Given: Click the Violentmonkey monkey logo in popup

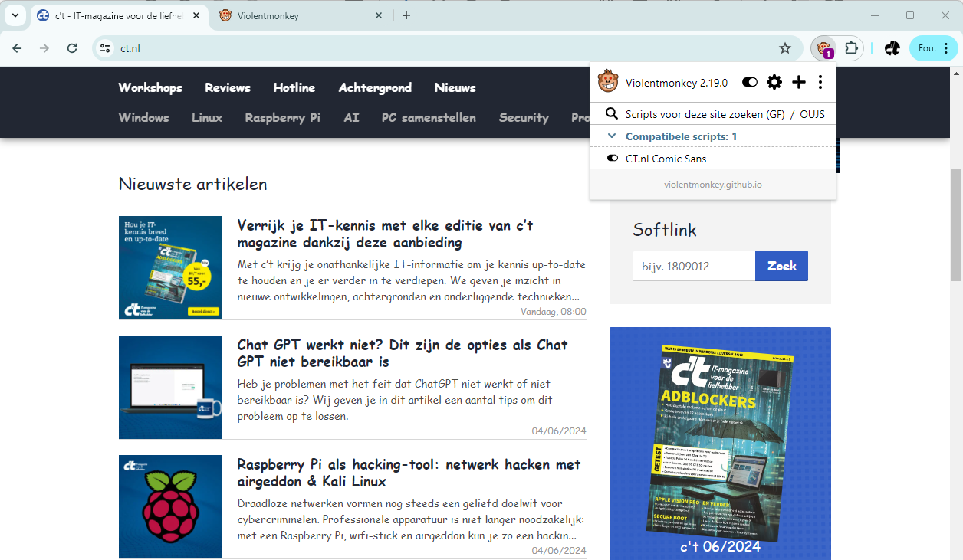Looking at the screenshot, I should point(608,81).
